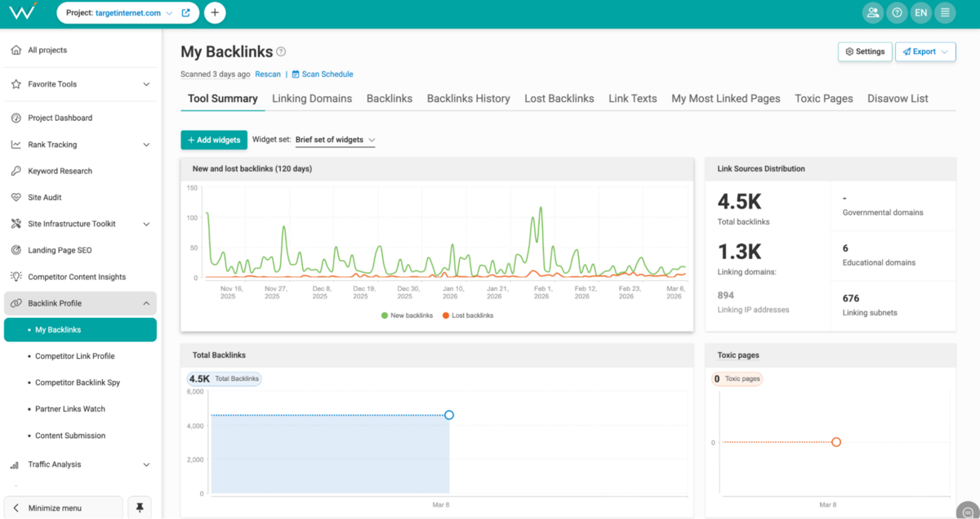Click the Toxic pages chart data point
980x519 pixels.
pyautogui.click(x=836, y=442)
